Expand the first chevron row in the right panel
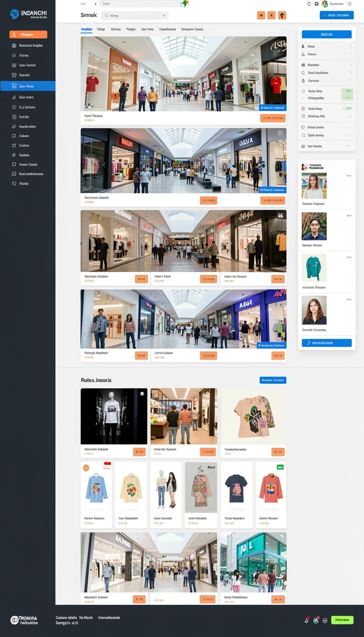Viewport: 364px width, 637px height. [x=327, y=46]
